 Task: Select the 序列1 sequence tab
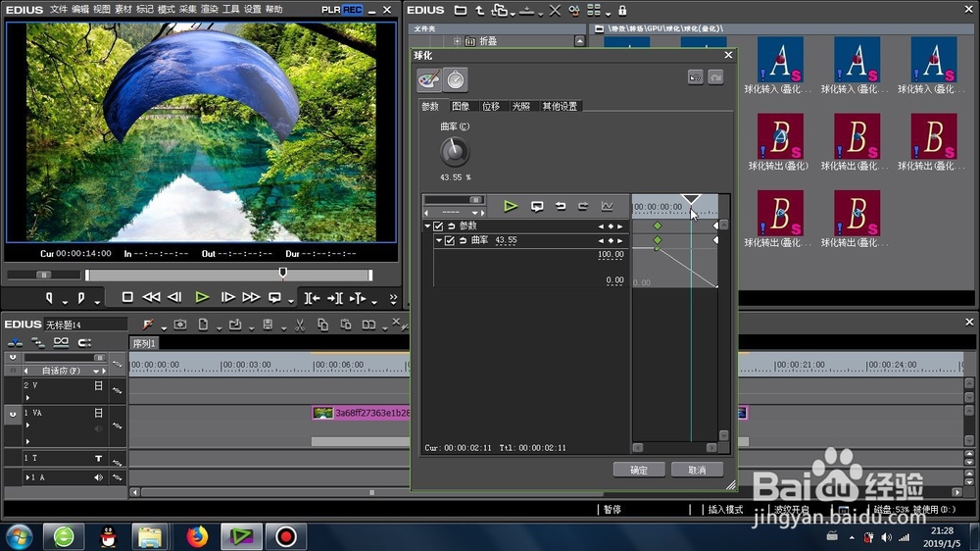coord(144,343)
